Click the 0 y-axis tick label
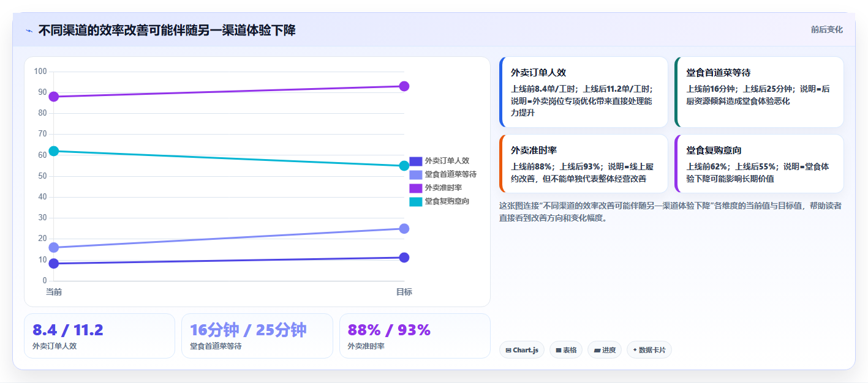 (x=44, y=281)
